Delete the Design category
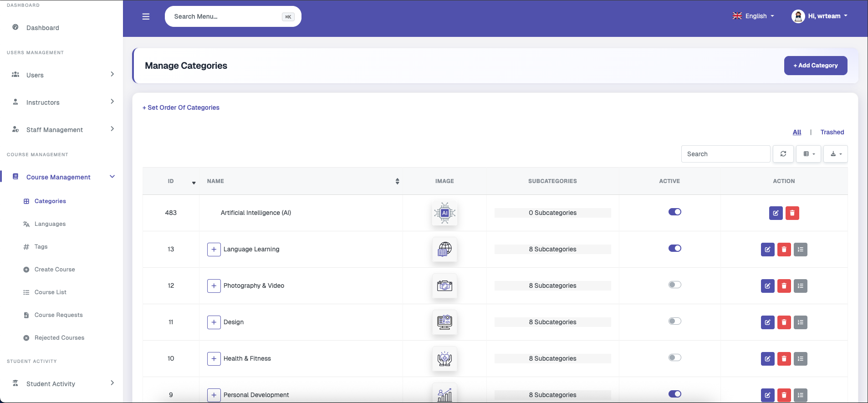868x403 pixels. pyautogui.click(x=784, y=322)
